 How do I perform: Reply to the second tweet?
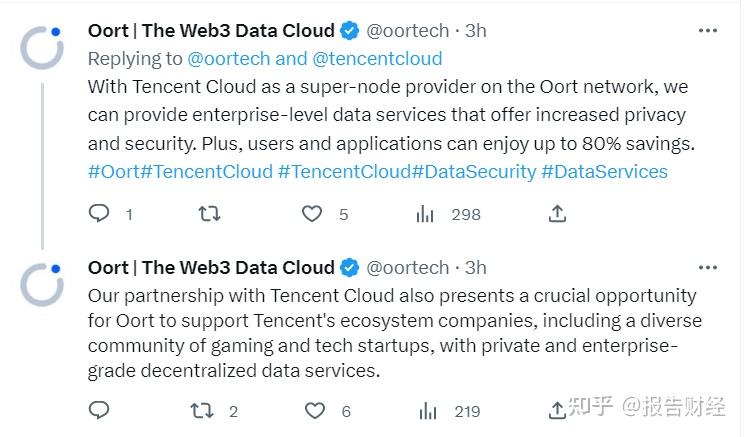click(x=99, y=410)
